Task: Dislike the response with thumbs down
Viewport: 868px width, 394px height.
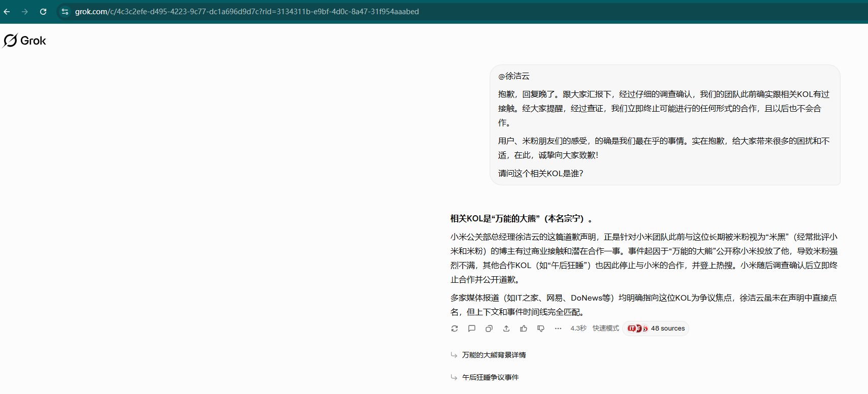Action: pyautogui.click(x=541, y=329)
